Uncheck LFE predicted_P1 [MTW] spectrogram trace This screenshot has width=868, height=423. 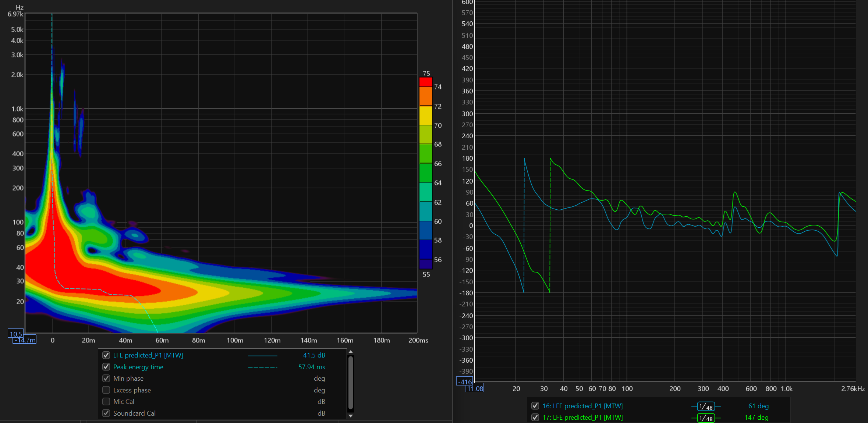106,355
